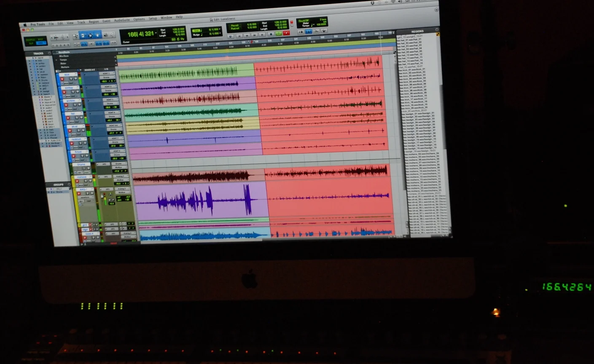The image size is (594, 364).
Task: Click the AKG-1 track volume fader
Action: pyautogui.click(x=102, y=196)
